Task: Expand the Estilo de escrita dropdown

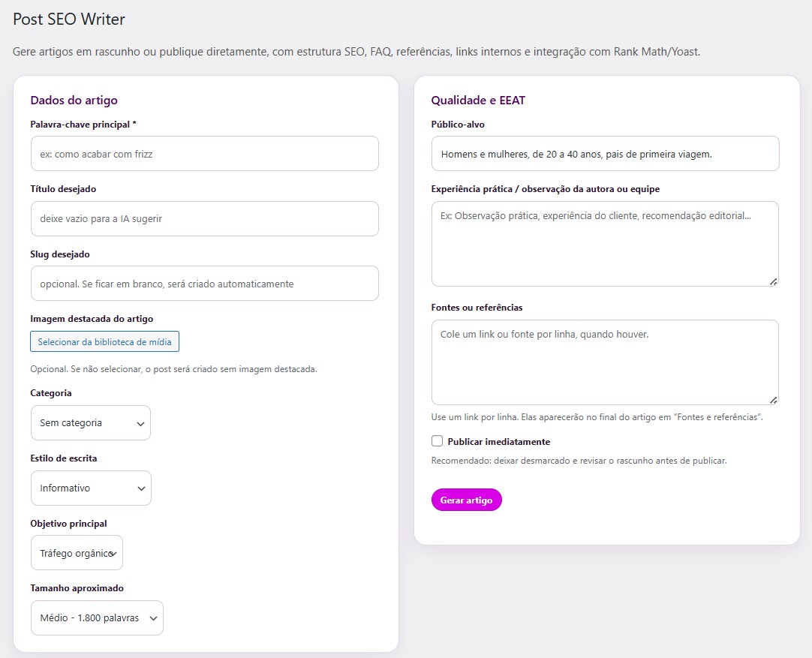Action: coord(91,488)
